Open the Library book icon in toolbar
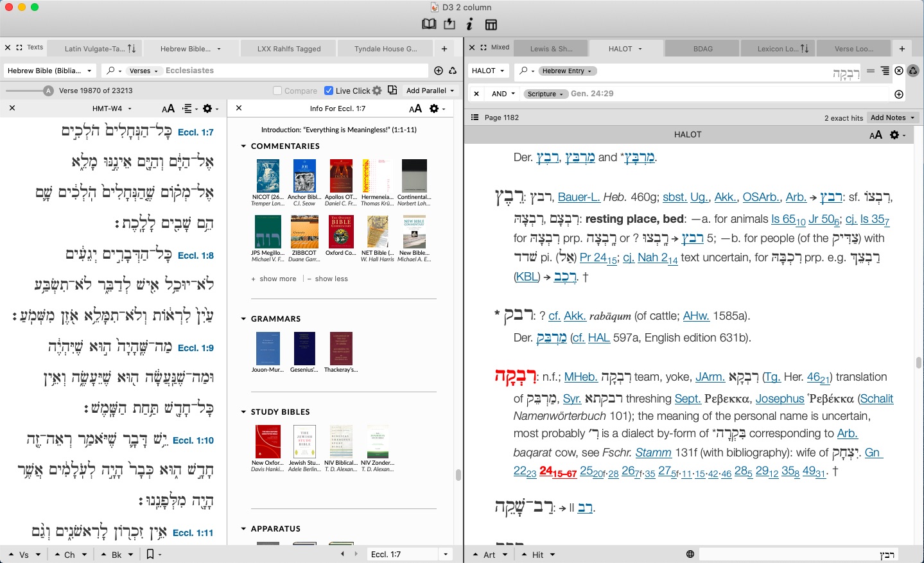This screenshot has width=924, height=563. point(429,24)
